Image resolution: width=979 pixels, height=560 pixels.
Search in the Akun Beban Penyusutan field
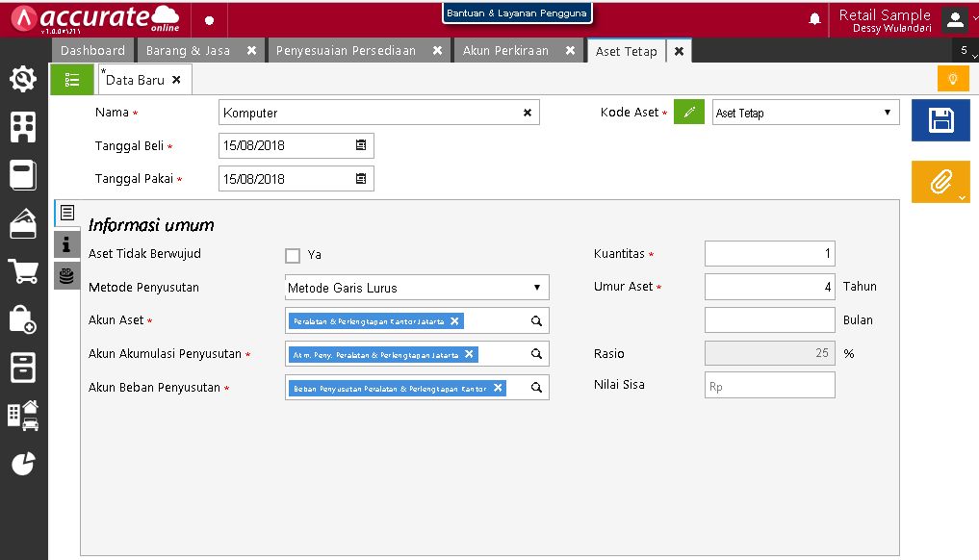click(537, 388)
